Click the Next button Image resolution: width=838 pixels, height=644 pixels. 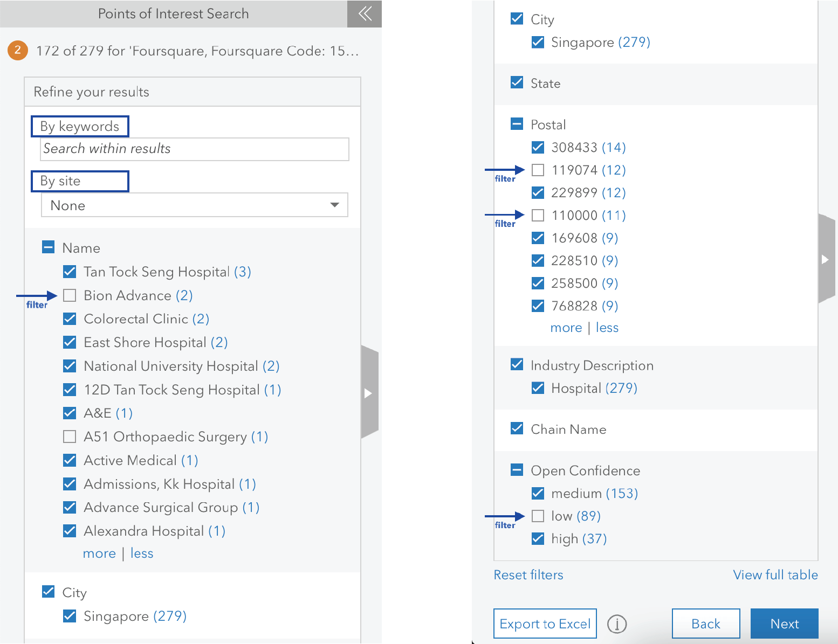click(784, 624)
